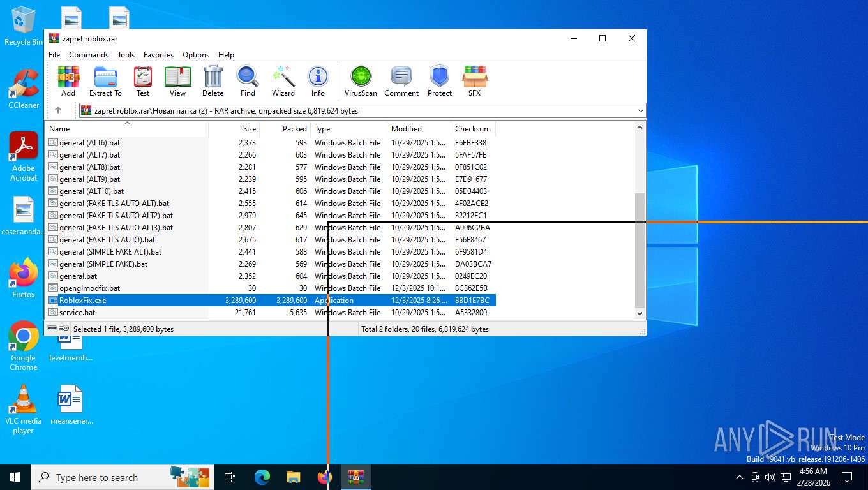Open VLC media player shortcut
Screen dimensions: 868x490
pos(24,409)
